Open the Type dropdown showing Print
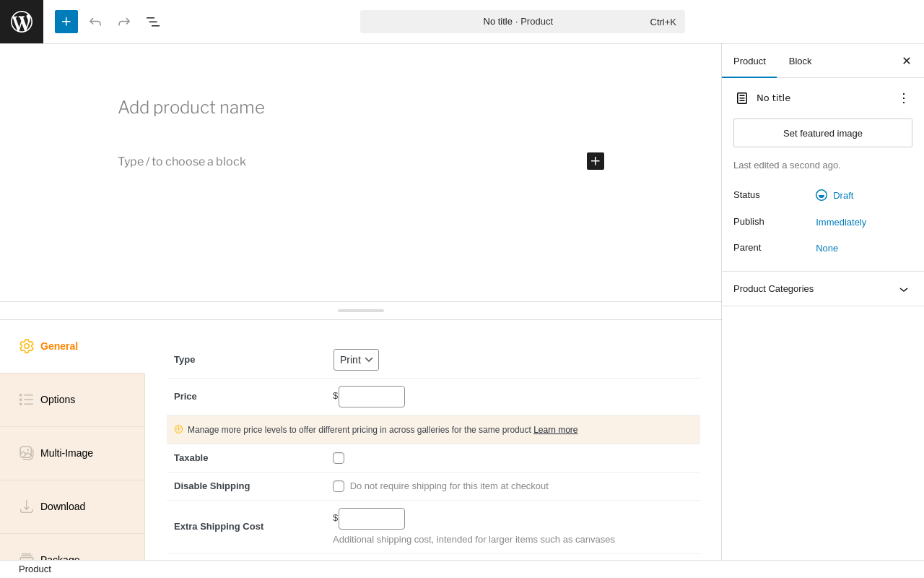 [356, 360]
